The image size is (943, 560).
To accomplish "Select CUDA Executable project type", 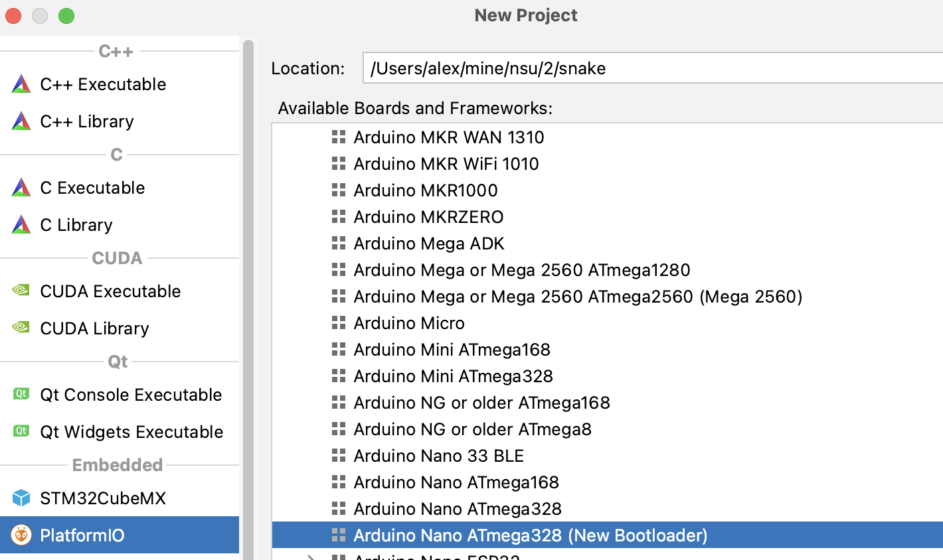I will pyautogui.click(x=120, y=291).
